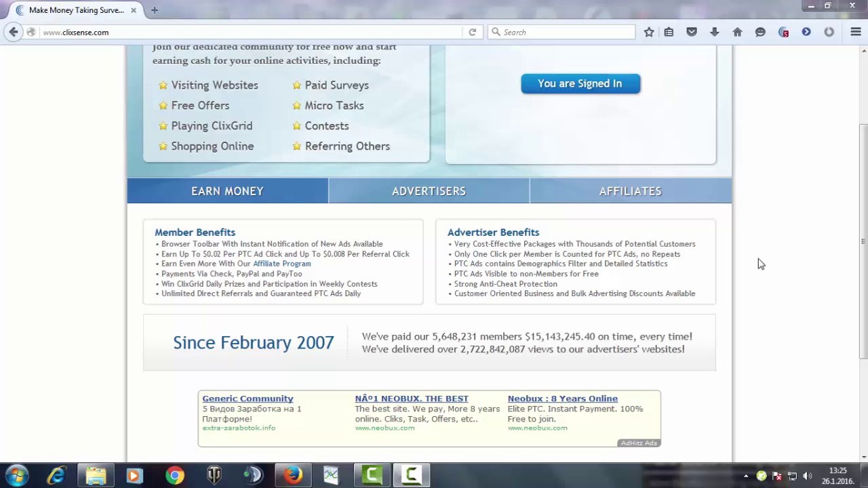Bookmark this page with the star icon
The width and height of the screenshot is (868, 488).
tap(649, 32)
